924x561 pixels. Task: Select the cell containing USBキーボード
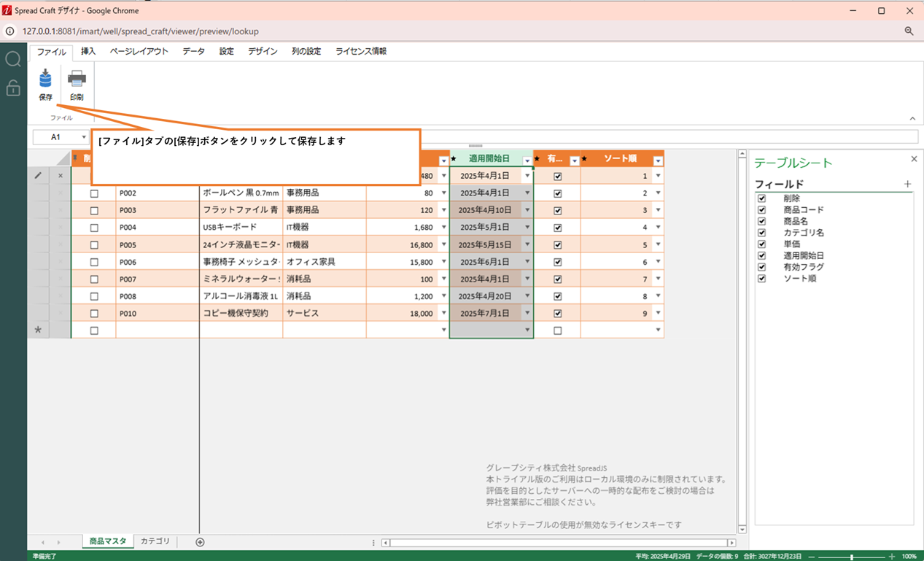[x=241, y=228]
